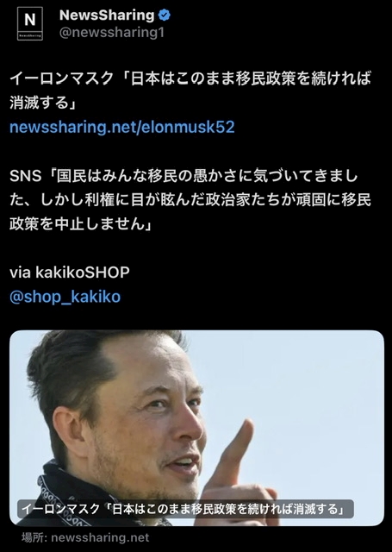Click small NewsSharing text under logo

[30, 35]
